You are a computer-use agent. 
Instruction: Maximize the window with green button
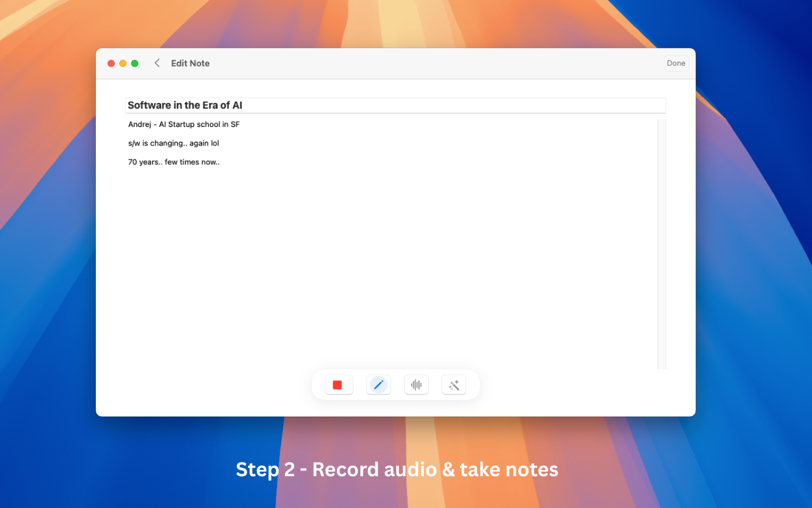tap(134, 63)
